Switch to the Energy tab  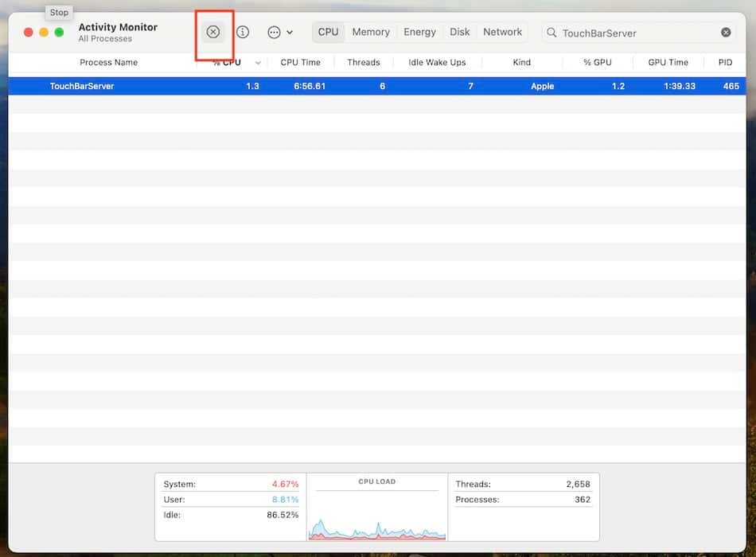pos(419,33)
